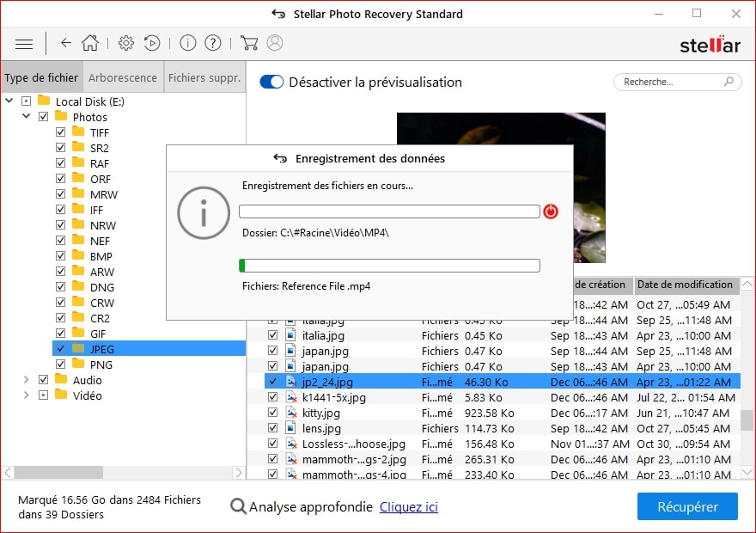Click the file icon of k1441-5x.jpg

tap(290, 397)
